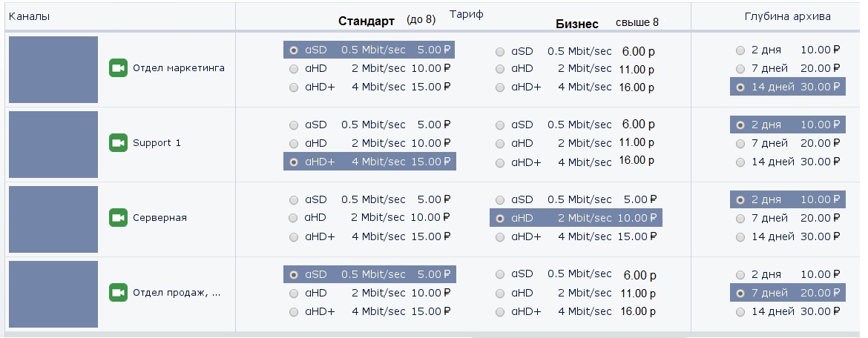868x338 pixels.
Task: Open the Отдел продаж channel thumbnail
Action: (x=53, y=294)
